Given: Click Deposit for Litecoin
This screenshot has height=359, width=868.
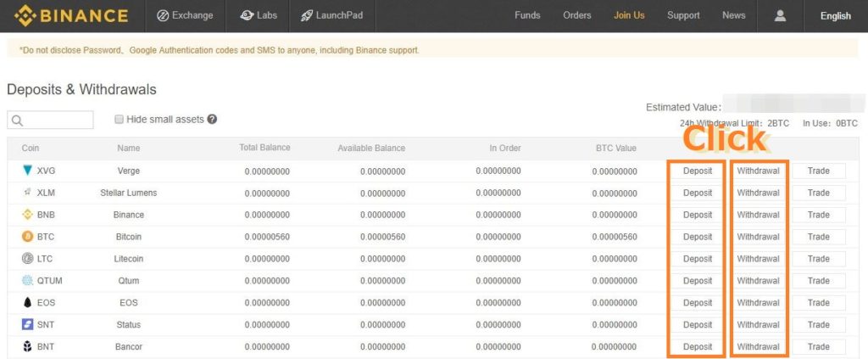Looking at the screenshot, I should [x=698, y=259].
